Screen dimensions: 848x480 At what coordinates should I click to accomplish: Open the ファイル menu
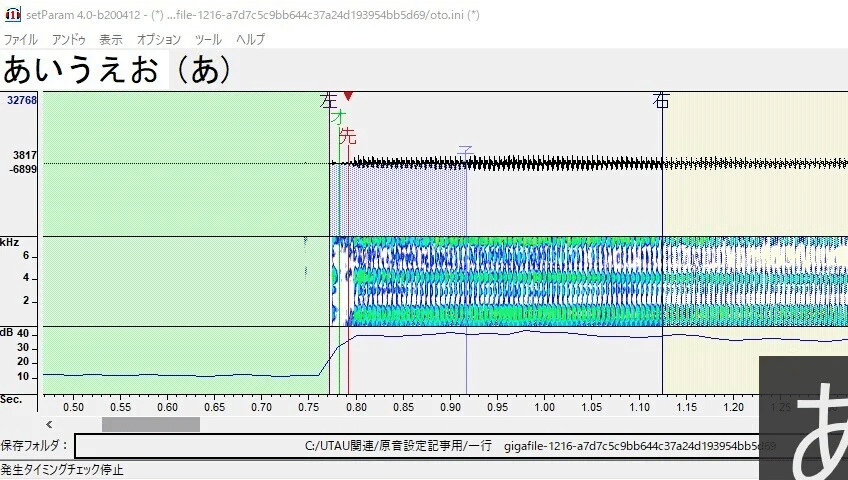[x=21, y=39]
